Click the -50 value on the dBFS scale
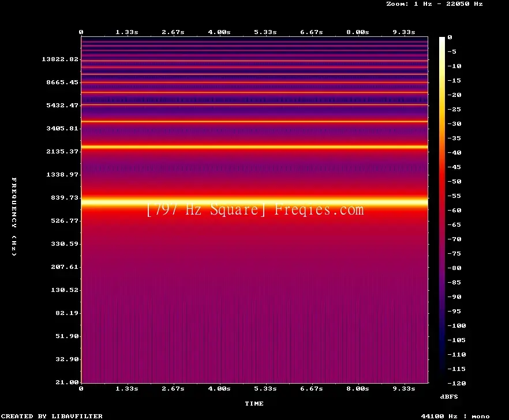The width and height of the screenshot is (509, 420). [454, 181]
